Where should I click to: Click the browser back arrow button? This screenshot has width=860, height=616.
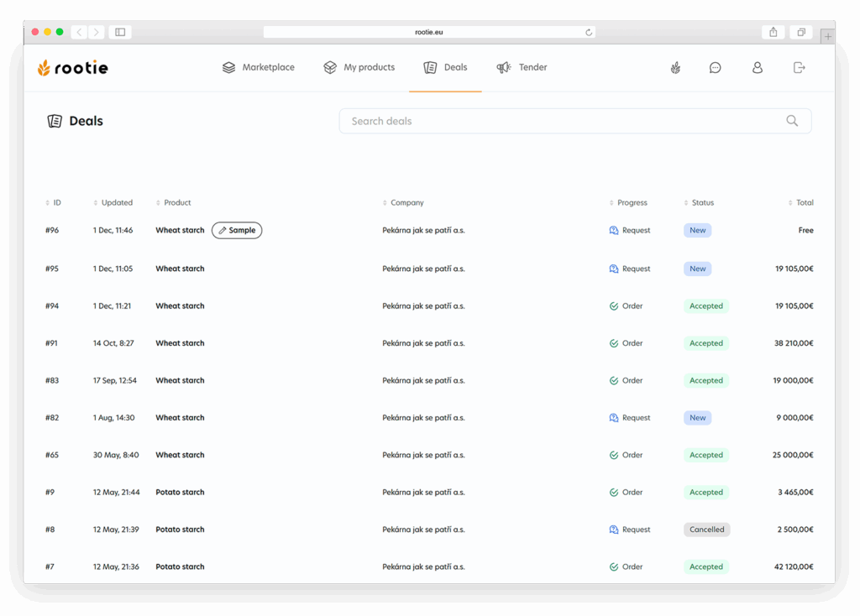[79, 32]
